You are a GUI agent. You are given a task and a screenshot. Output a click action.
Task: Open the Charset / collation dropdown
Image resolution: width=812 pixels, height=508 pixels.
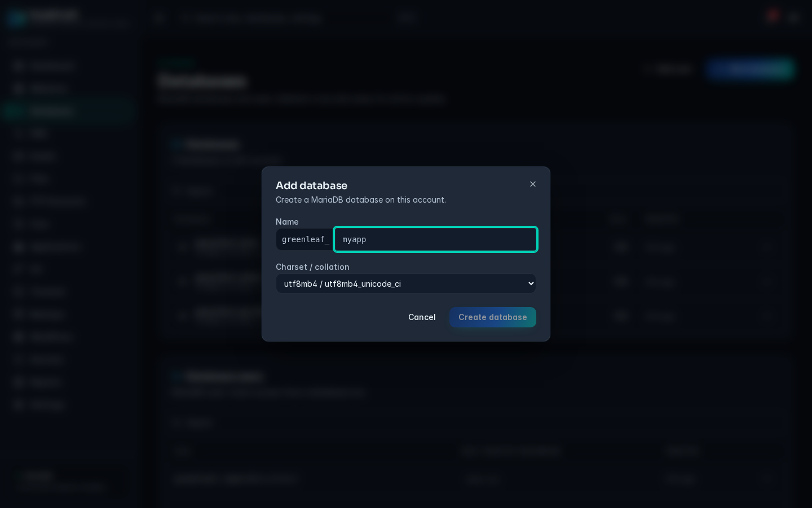(406, 283)
